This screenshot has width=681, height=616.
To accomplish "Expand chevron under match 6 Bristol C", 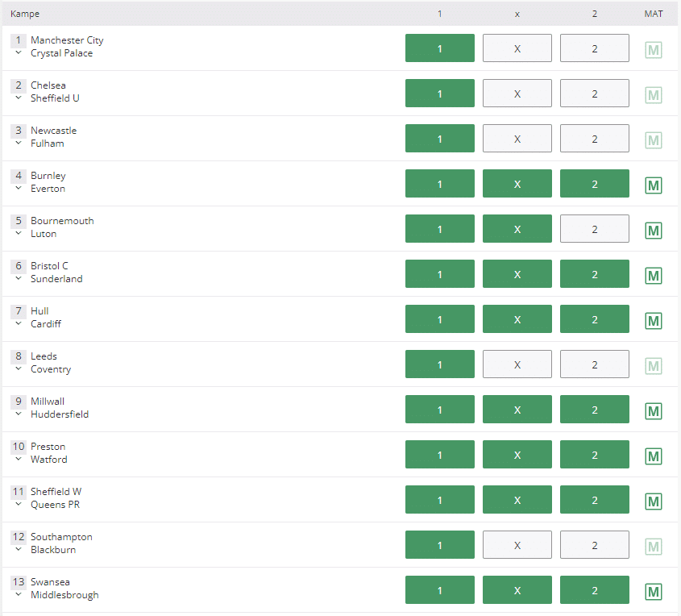I will point(19,278).
